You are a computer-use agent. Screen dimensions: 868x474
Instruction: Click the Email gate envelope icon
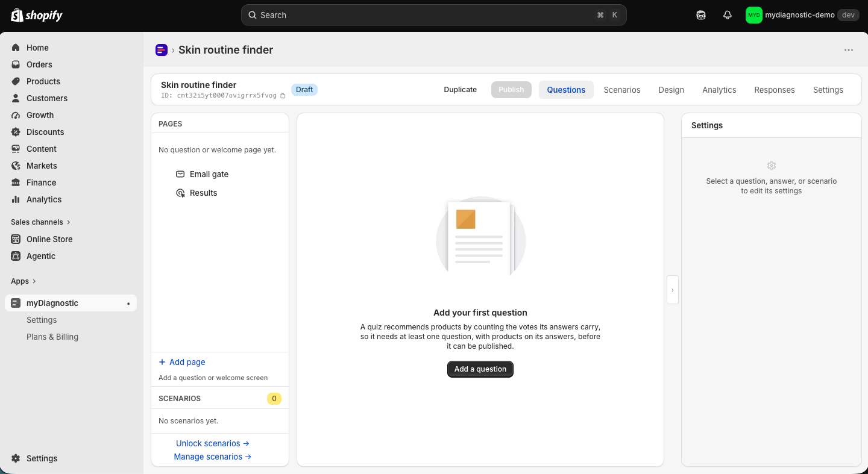(x=180, y=174)
